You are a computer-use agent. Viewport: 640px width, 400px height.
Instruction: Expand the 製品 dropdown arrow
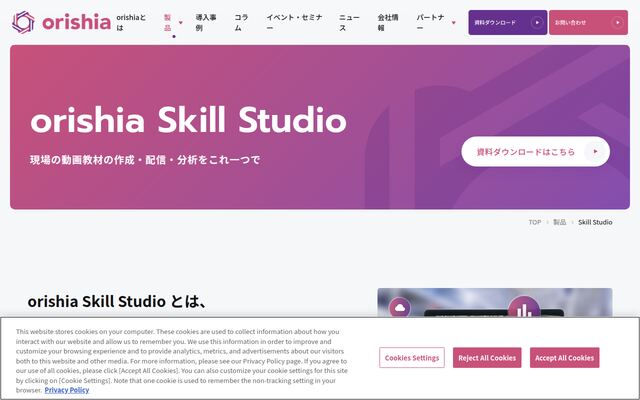tap(181, 23)
